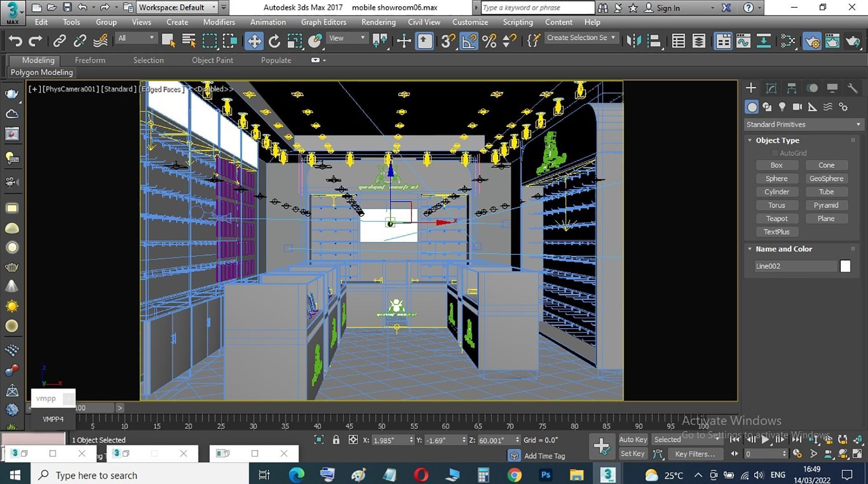Click the Play Animation button
Viewport: 868px width, 484px height.
click(x=765, y=439)
